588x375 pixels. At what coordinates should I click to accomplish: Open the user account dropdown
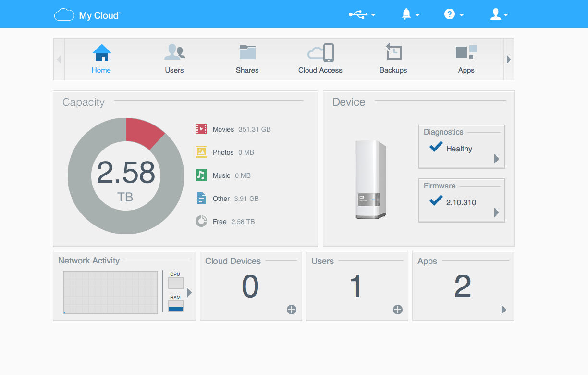coord(499,14)
